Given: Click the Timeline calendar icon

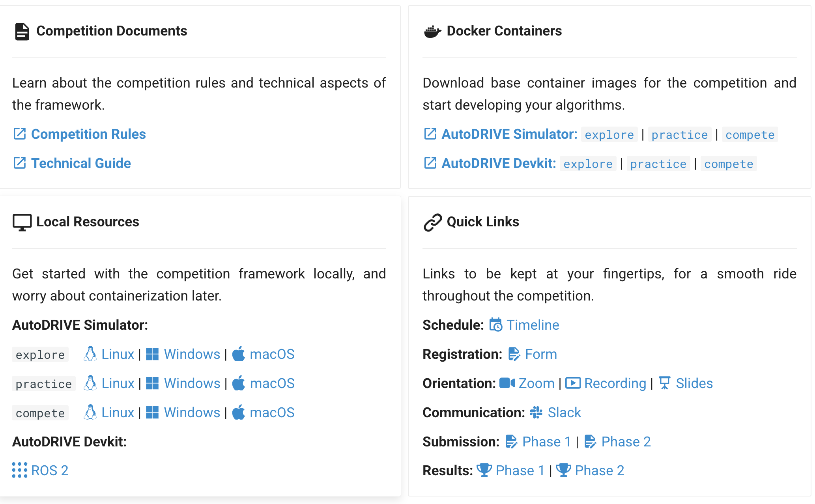Looking at the screenshot, I should coord(496,325).
